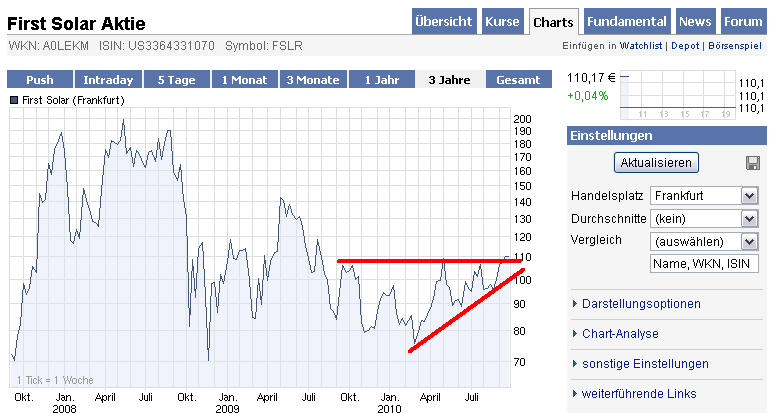Select the 3 Jahre chart range
The width and height of the screenshot is (776, 413).
(x=449, y=80)
